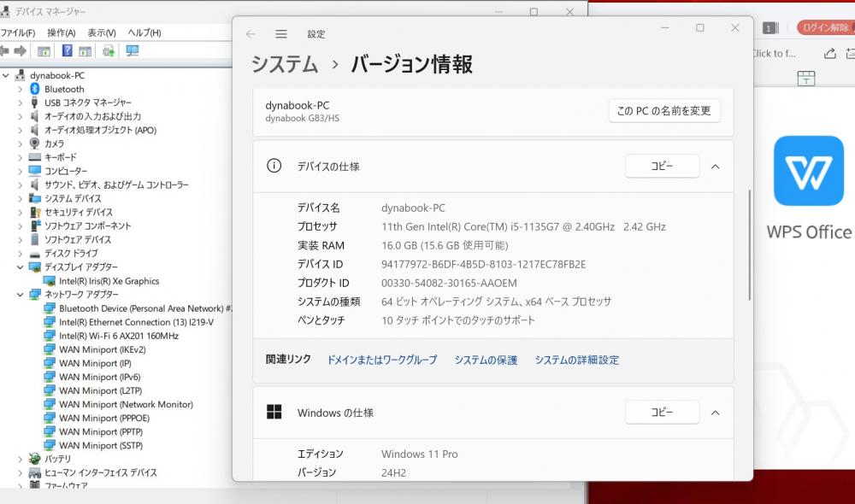This screenshot has height=504, width=855.
Task: Select WAN Miniport (IPv6) adapter
Action: 100,377
